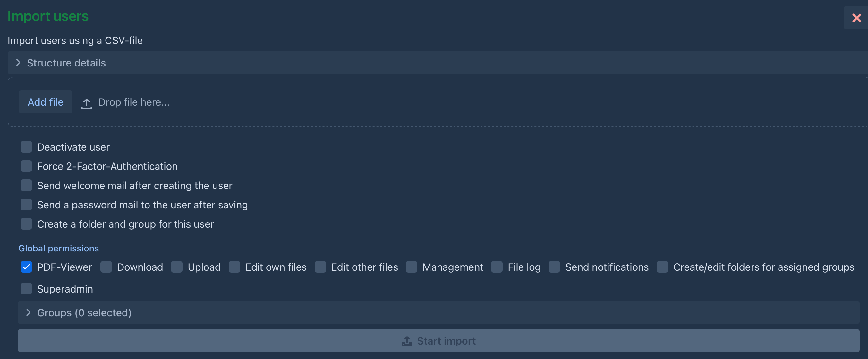
Task: Enable the Send notifications permission
Action: 554,267
